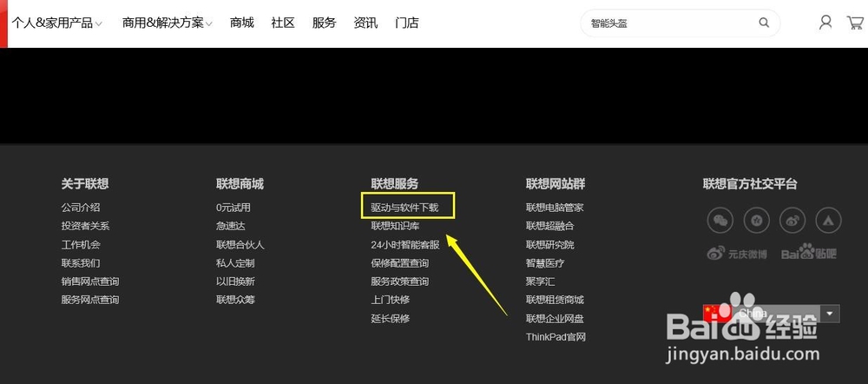The width and height of the screenshot is (868, 384).
Task: Open 服务 in top navigation
Action: [325, 23]
